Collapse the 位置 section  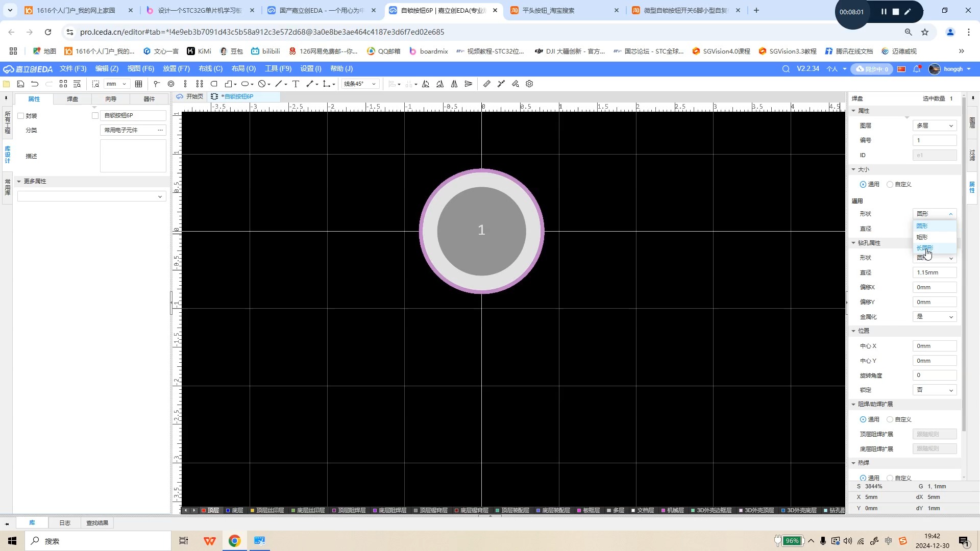(x=853, y=331)
